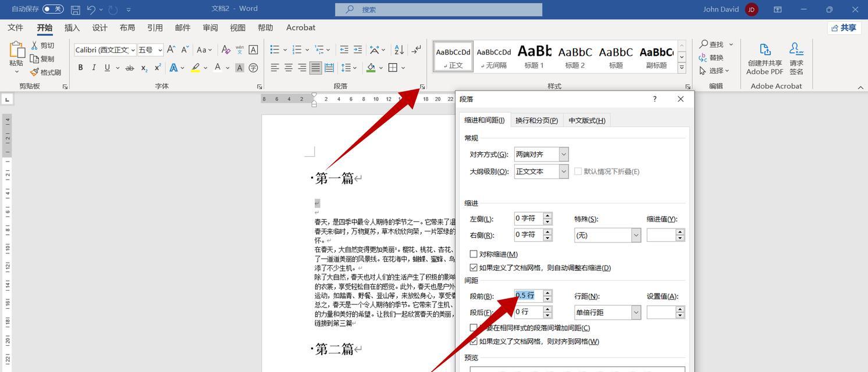Pick text highlight color (yellow marker)

195,68
